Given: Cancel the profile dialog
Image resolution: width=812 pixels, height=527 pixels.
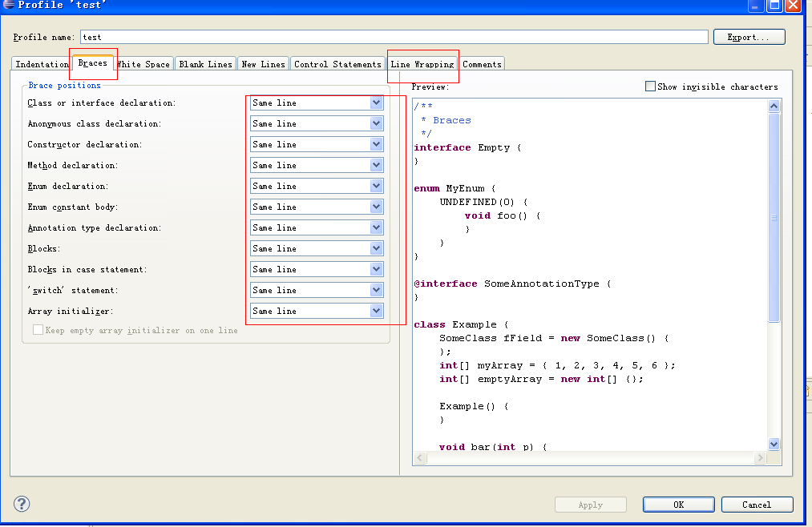Looking at the screenshot, I should (757, 505).
